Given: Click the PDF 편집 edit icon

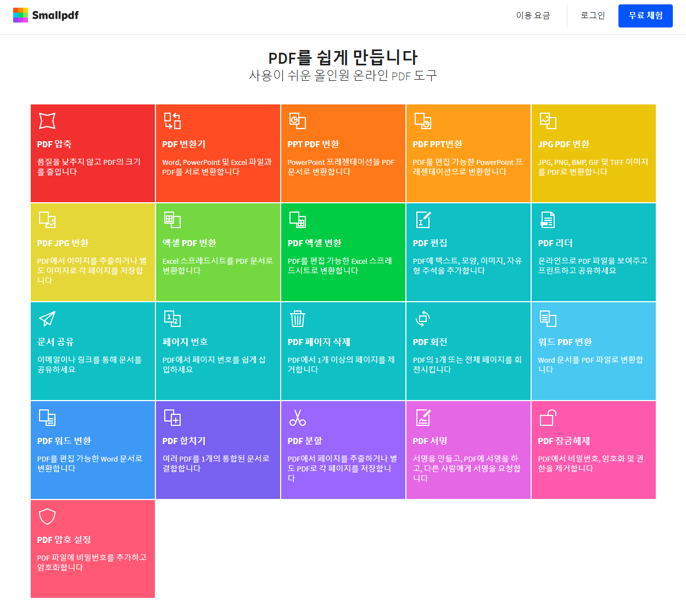Looking at the screenshot, I should 423,220.
